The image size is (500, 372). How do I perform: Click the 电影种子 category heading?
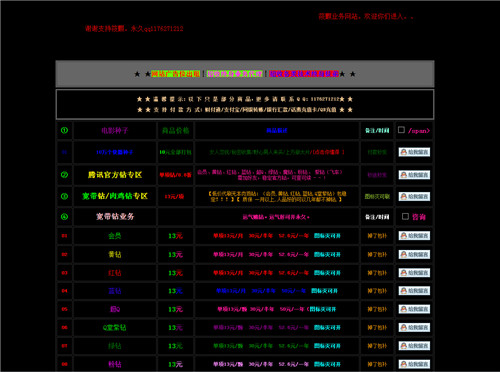(x=115, y=130)
